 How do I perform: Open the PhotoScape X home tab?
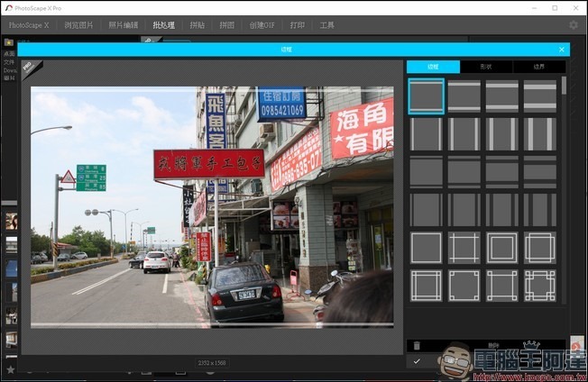[29, 25]
